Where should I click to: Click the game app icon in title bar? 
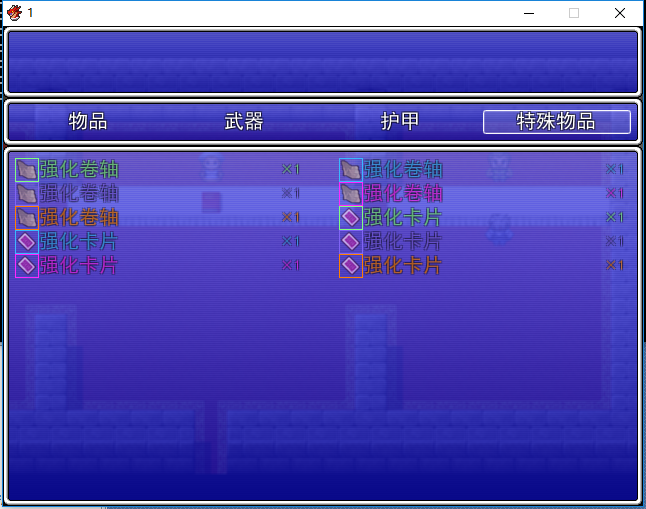14,13
